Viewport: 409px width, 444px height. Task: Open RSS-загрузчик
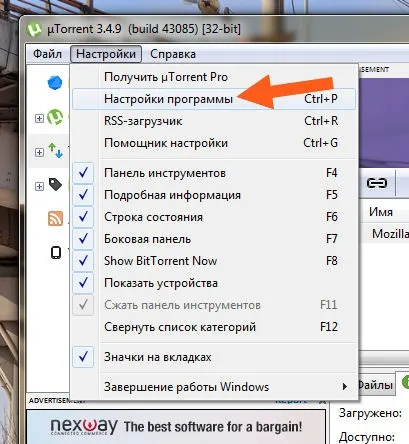(x=214, y=121)
